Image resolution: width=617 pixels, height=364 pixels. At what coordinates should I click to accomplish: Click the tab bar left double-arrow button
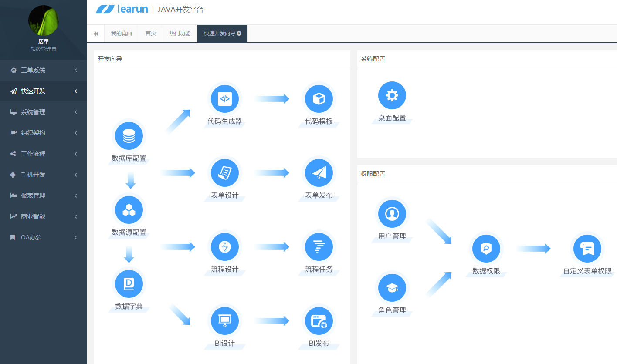pos(96,34)
